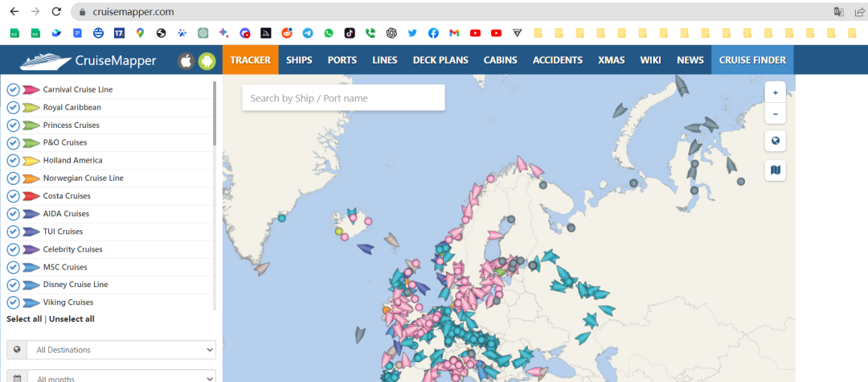Click the Holland America label text

coord(72,161)
